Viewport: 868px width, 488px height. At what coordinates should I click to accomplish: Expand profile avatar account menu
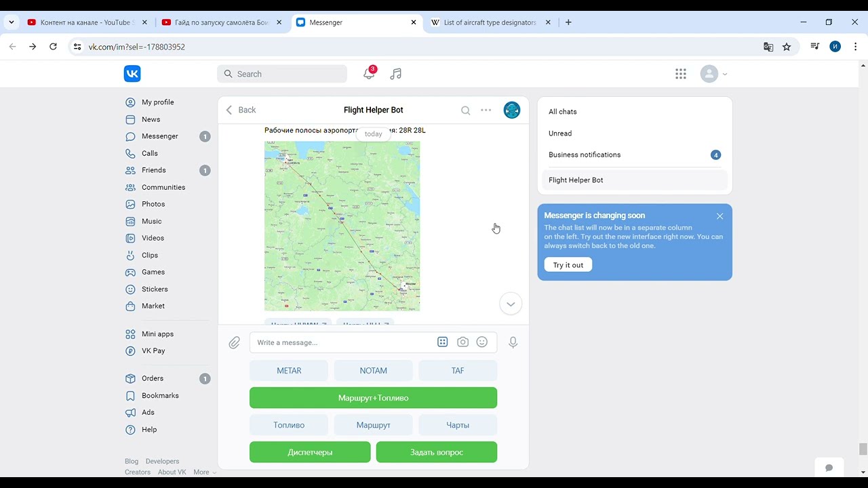click(713, 74)
